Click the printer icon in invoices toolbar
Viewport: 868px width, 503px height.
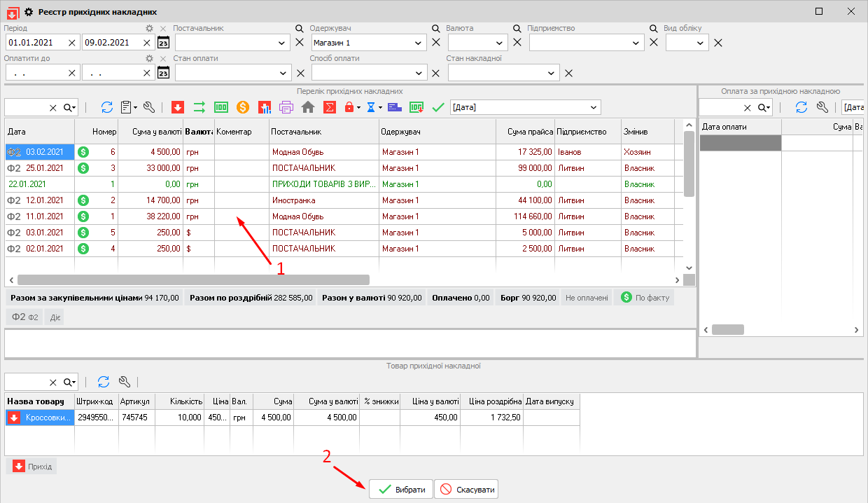pyautogui.click(x=286, y=107)
